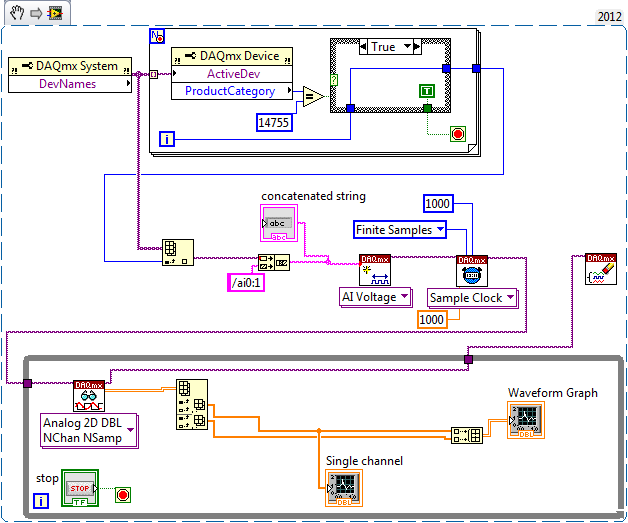Click the ActiveDev property row
This screenshot has height=523, width=628.
[x=232, y=74]
